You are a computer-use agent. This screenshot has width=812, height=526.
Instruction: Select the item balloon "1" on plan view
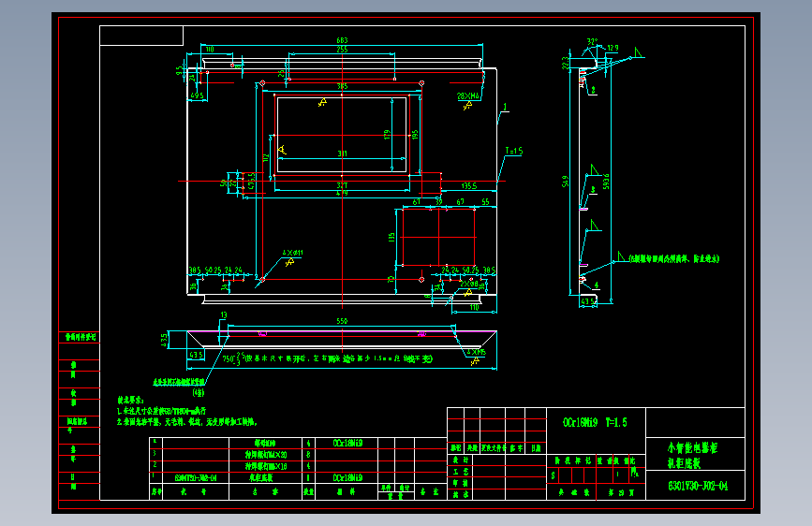(x=505, y=108)
